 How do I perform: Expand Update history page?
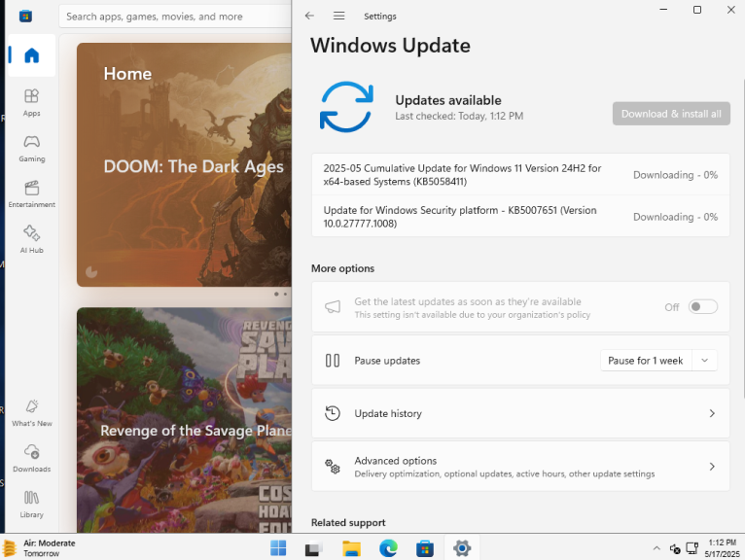[520, 413]
